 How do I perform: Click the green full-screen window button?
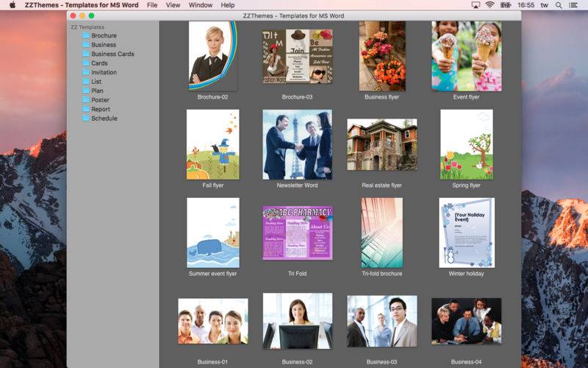tap(91, 15)
